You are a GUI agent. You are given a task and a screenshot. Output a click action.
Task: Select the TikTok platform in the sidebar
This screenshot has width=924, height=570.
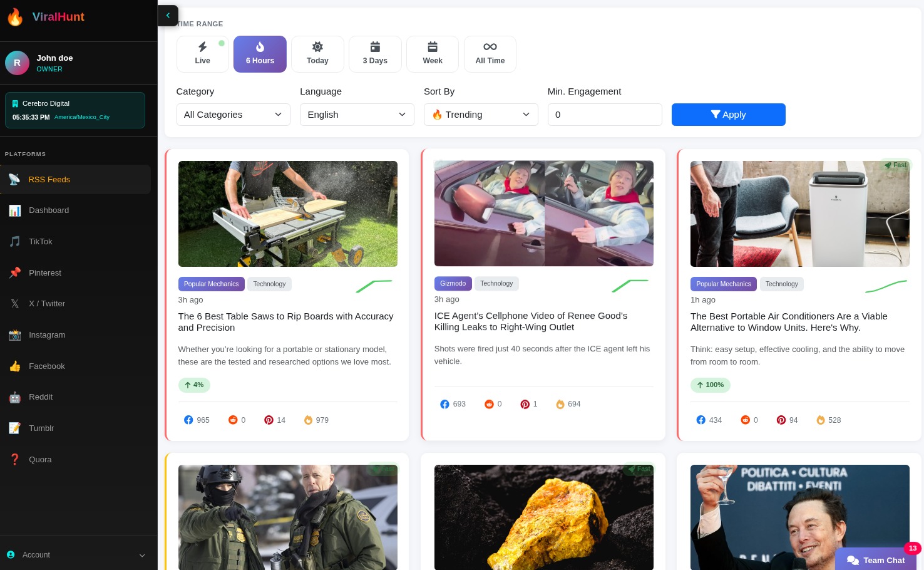point(15,242)
